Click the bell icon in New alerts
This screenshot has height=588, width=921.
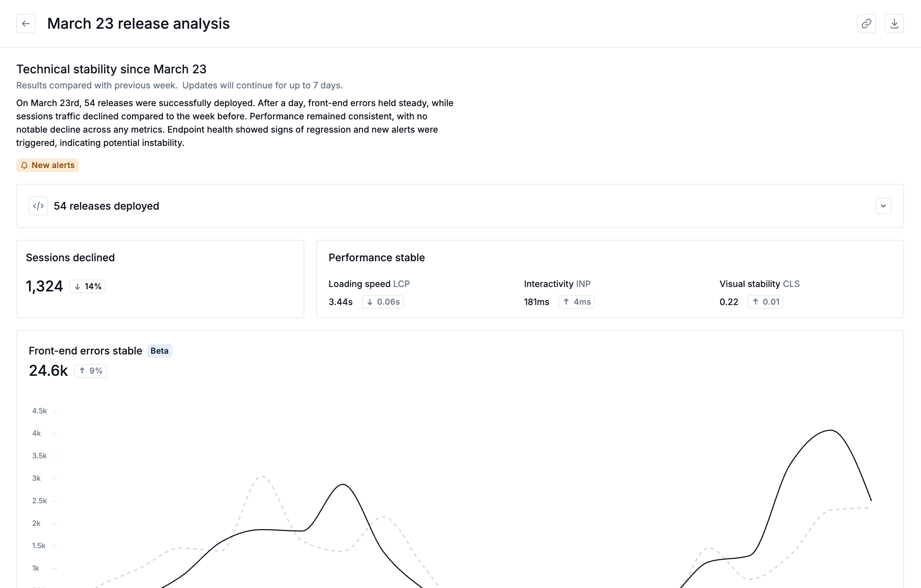[x=24, y=165]
